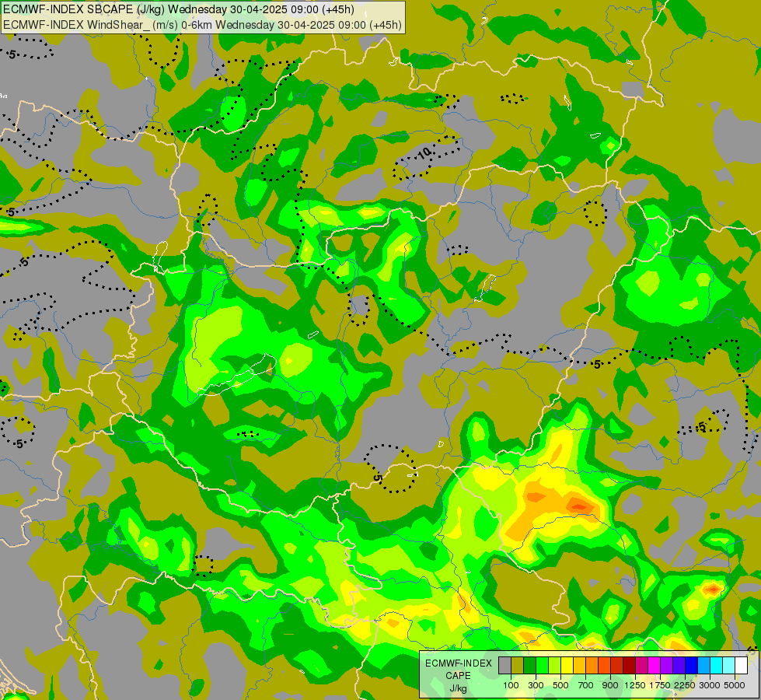Click the dark red legend swatch before 1250

tap(630, 666)
